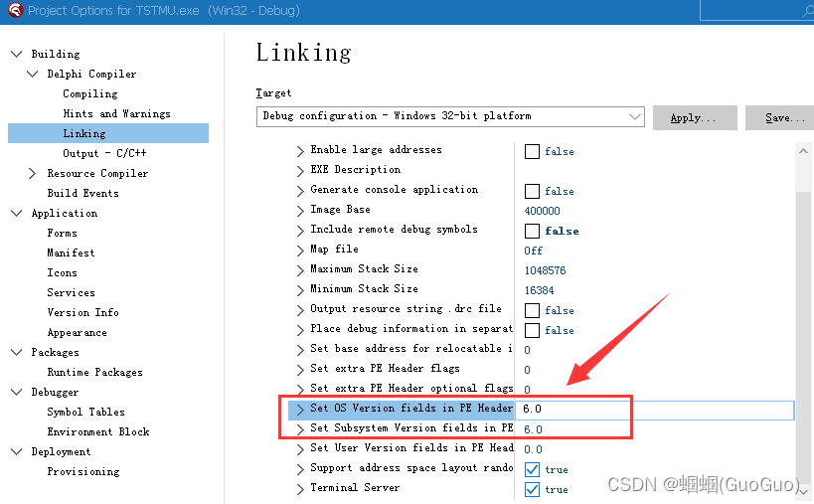Toggle Enable large addresses checkbox
Image resolution: width=814 pixels, height=504 pixels.
coord(532,151)
